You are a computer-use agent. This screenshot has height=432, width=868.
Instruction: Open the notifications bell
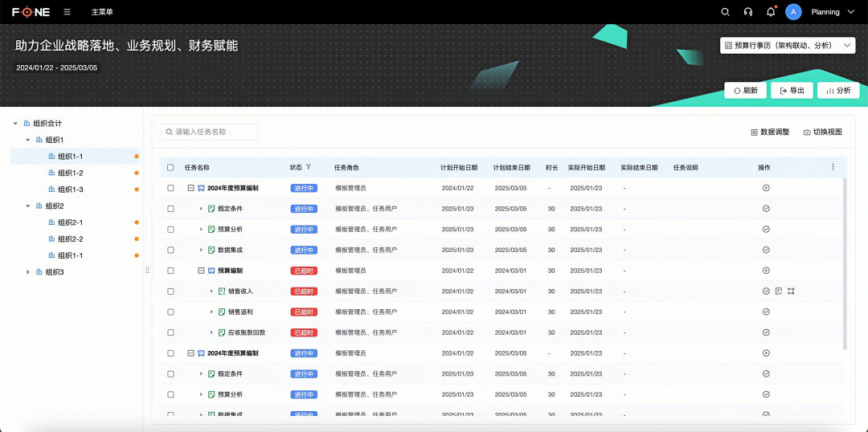[x=771, y=11]
